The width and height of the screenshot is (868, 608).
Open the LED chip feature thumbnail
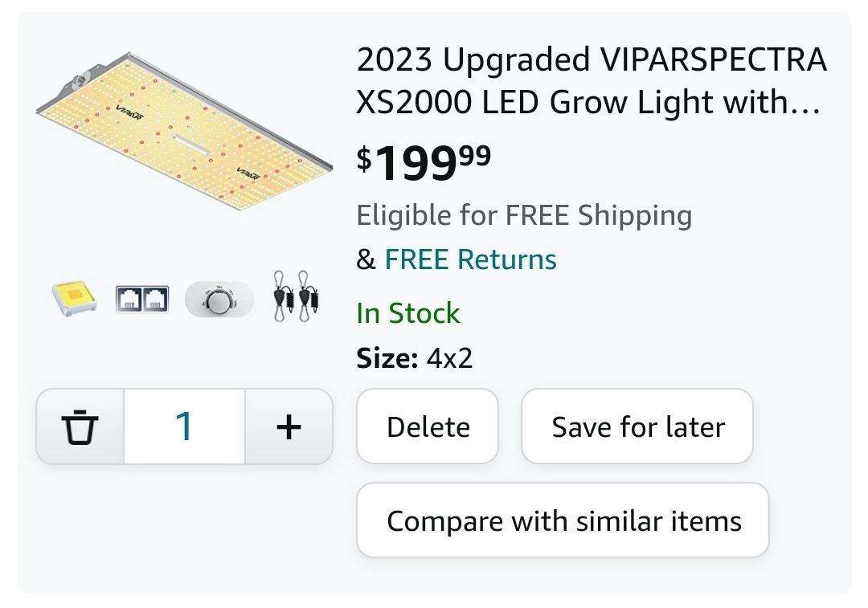(x=74, y=300)
